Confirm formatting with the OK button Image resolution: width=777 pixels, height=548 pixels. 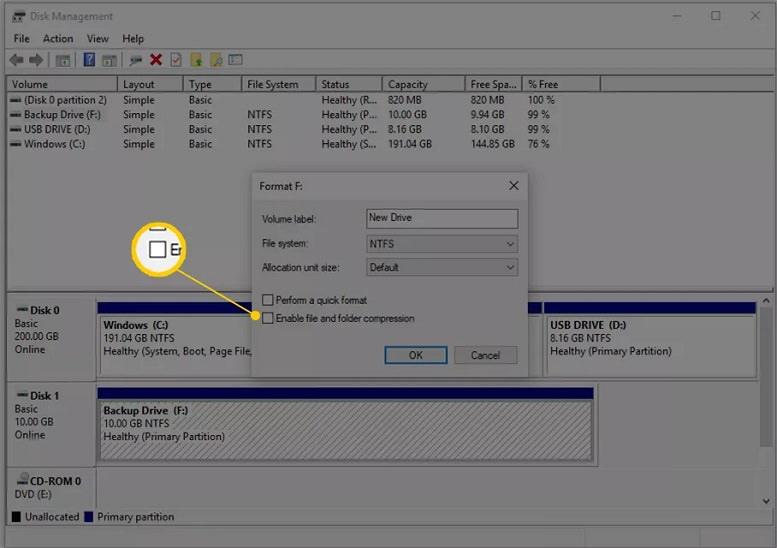point(416,355)
